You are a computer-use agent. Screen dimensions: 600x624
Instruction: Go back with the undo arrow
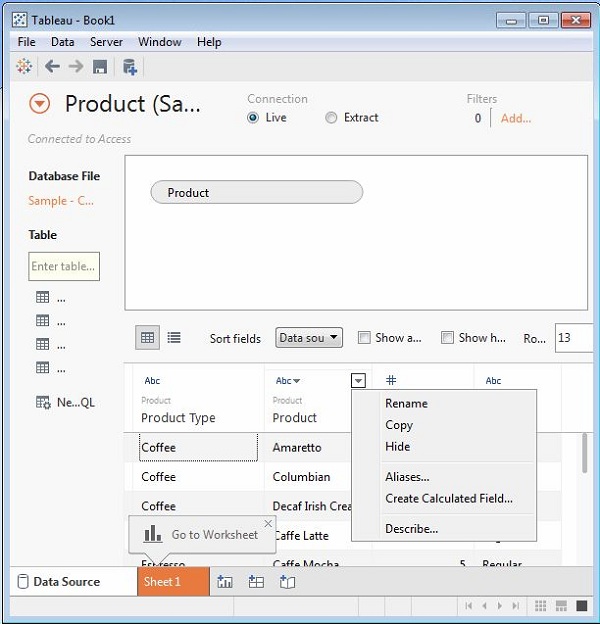point(52,66)
